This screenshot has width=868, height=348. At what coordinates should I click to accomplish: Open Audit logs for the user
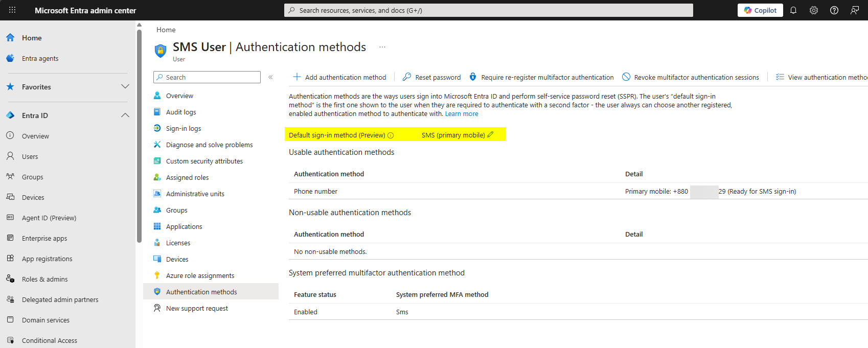181,112
